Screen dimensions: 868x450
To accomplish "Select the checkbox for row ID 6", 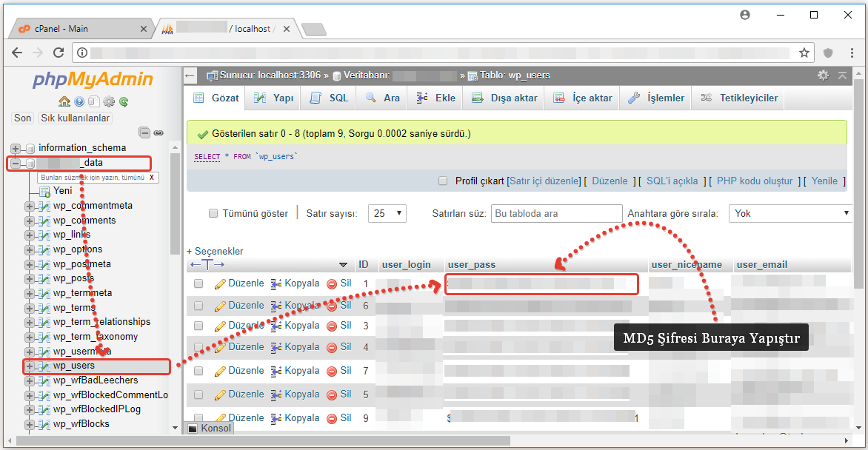I will (x=198, y=305).
